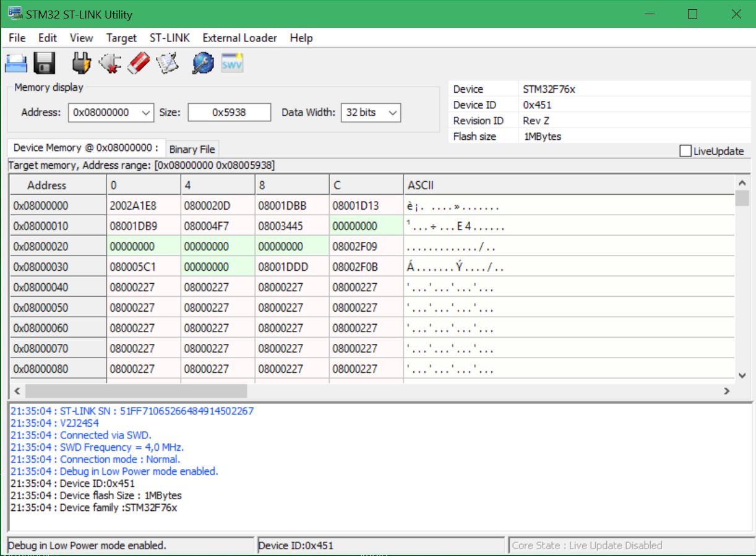Image resolution: width=756 pixels, height=556 pixels.
Task: Open the External Loader menu
Action: pos(239,38)
